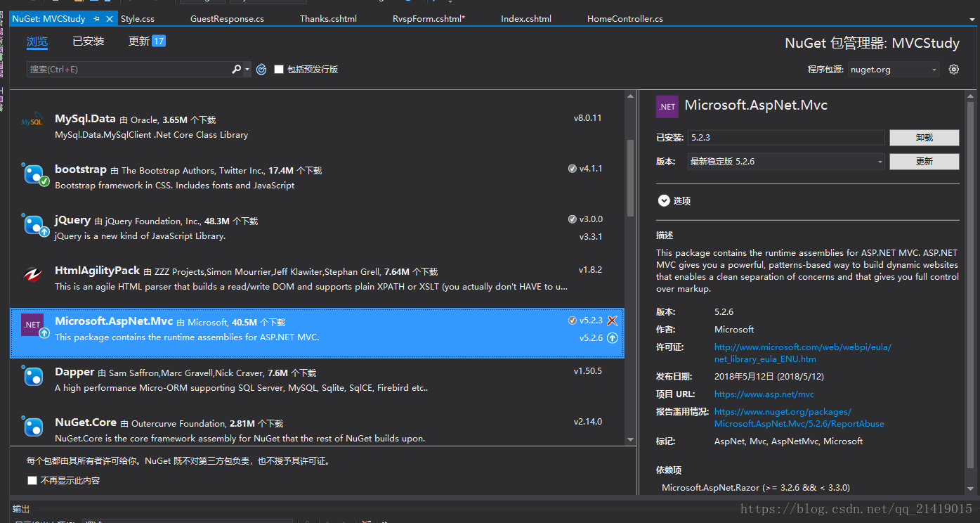Click the v1.8.2 HtmlAgilityPack version text
The width and height of the screenshot is (980, 523).
tap(591, 270)
